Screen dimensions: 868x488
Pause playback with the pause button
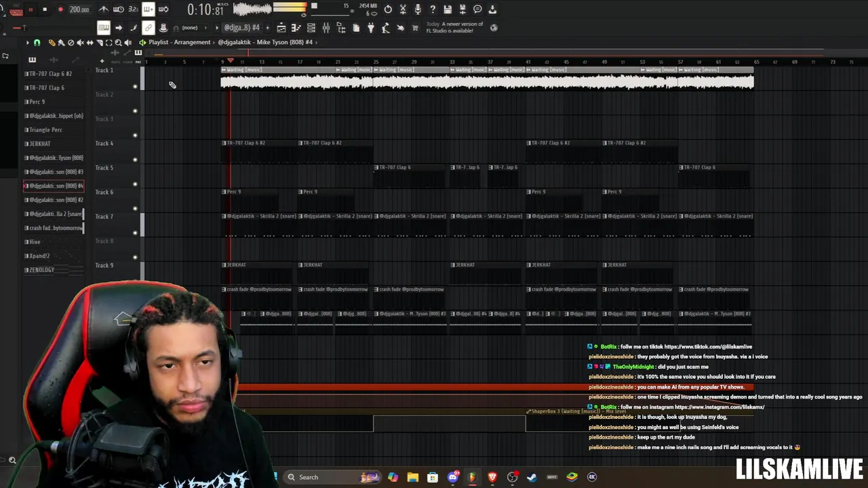31,9
